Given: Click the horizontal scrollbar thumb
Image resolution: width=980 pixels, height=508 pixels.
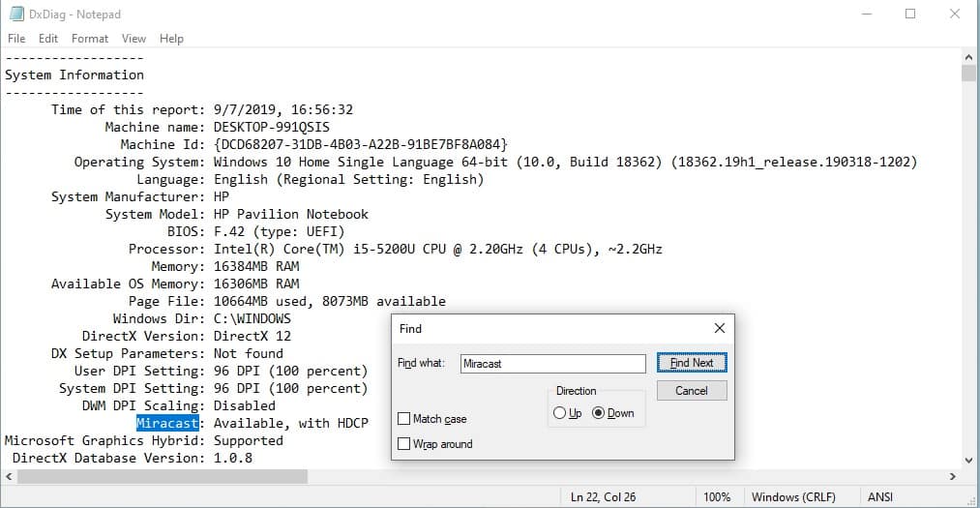Looking at the screenshot, I should (163, 476).
